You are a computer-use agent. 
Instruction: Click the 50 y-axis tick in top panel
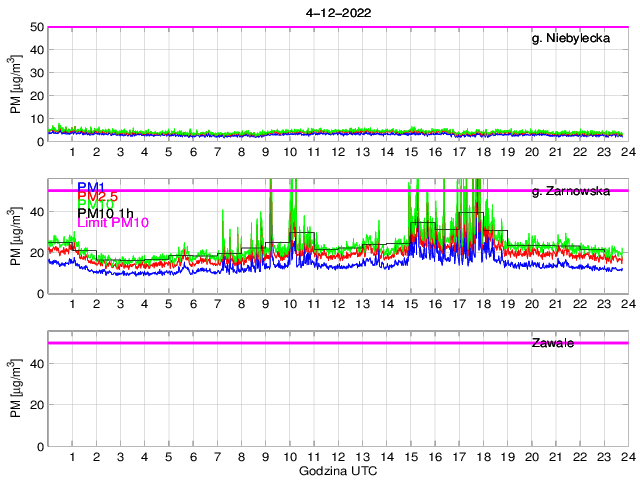(34, 27)
